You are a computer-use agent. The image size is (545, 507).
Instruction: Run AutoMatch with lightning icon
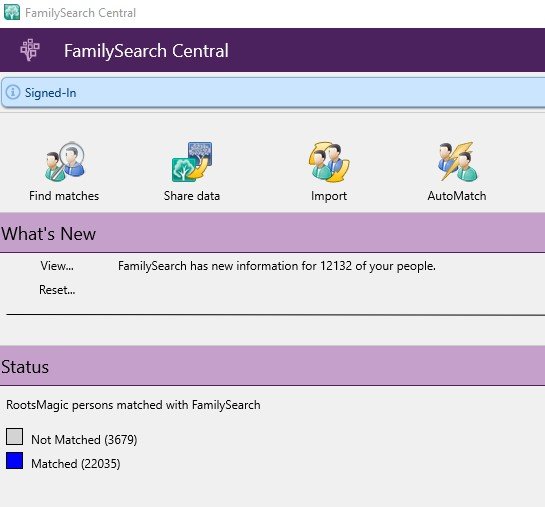[x=457, y=172]
